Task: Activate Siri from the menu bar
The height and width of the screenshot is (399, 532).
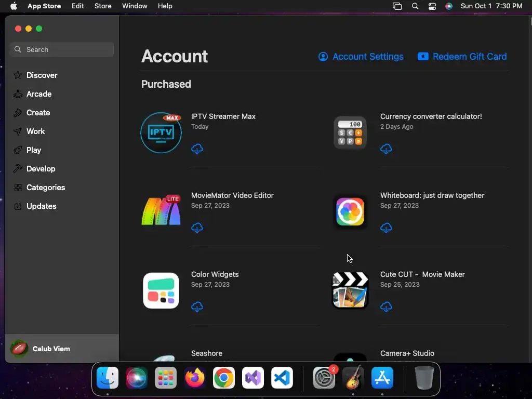Action: (449, 6)
